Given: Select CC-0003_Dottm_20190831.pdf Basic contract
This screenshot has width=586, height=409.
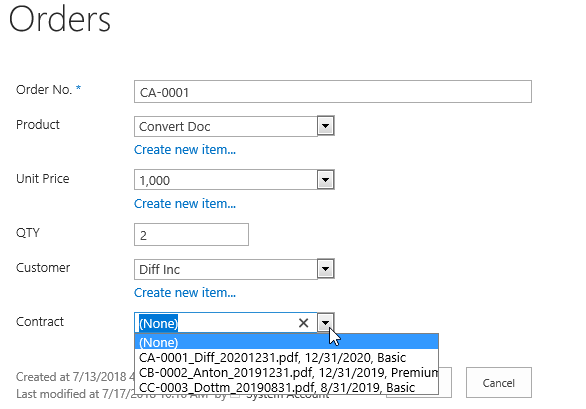Looking at the screenshot, I should [286, 387].
